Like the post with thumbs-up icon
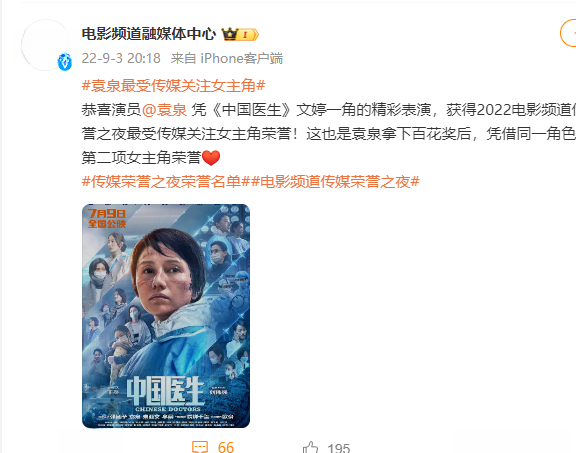576x453 pixels. (x=310, y=447)
